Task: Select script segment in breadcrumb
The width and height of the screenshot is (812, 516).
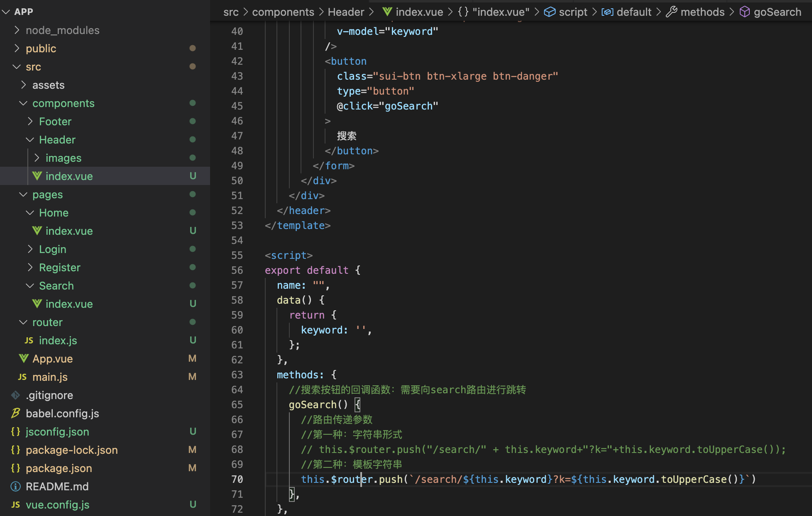Action: [x=573, y=12]
